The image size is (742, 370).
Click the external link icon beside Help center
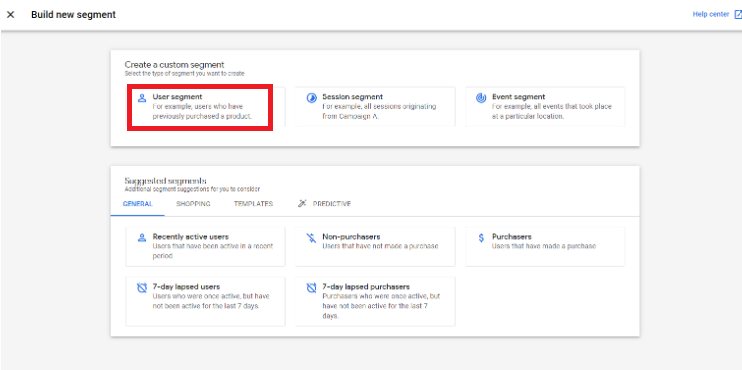click(737, 15)
